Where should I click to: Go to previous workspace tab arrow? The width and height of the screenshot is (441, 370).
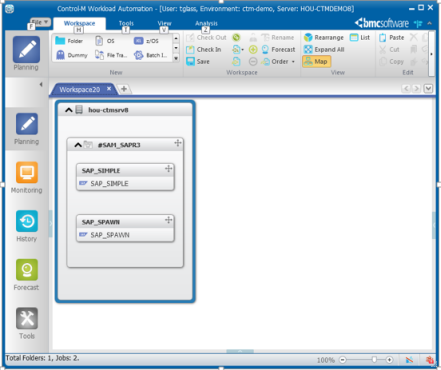click(406, 89)
